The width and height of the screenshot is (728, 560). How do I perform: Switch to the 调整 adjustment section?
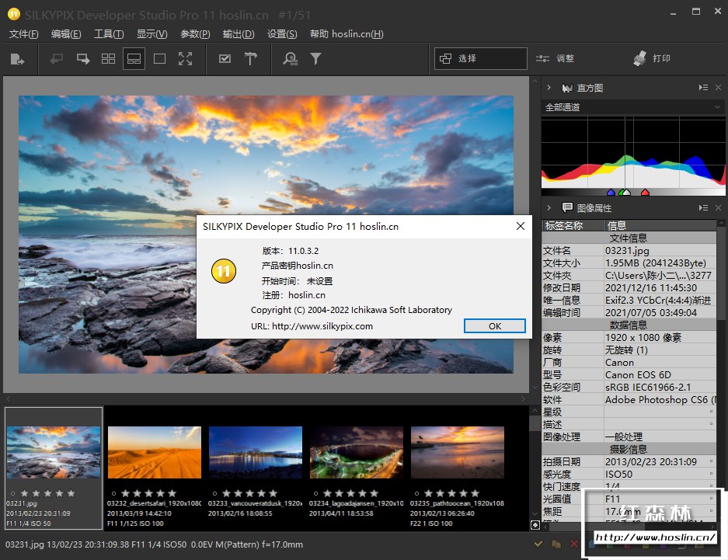[556, 58]
